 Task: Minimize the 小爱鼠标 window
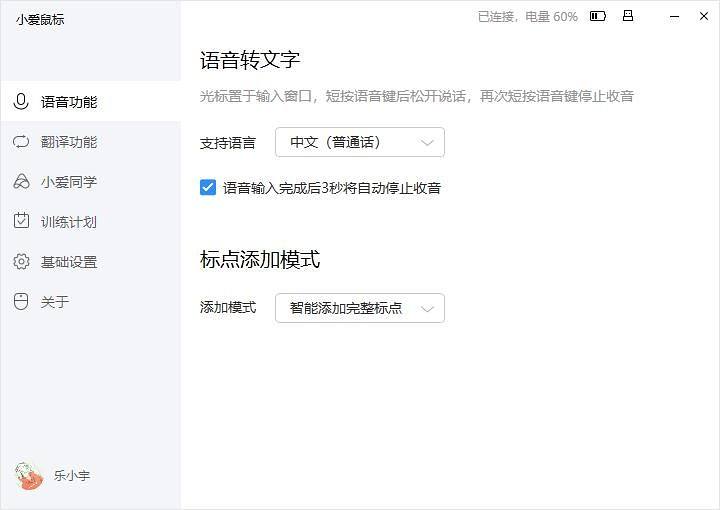(674, 17)
